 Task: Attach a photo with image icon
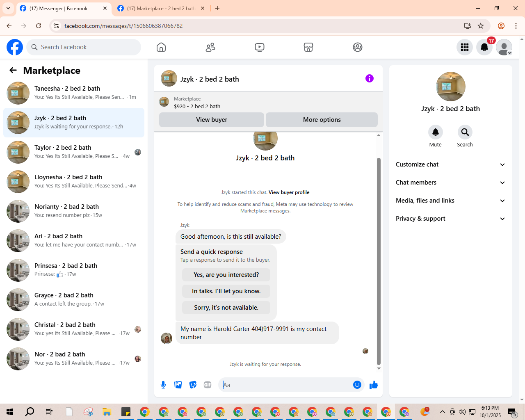[178, 385]
